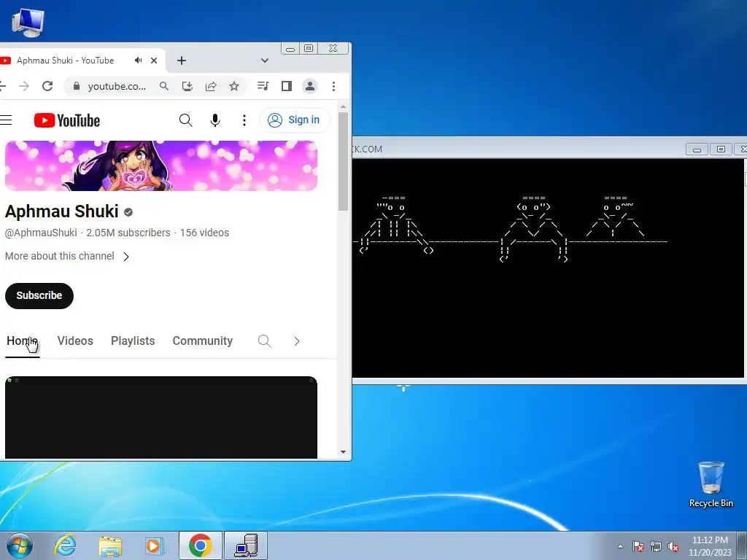This screenshot has width=747, height=560.
Task: Reload the page in Chrome
Action: coord(47,86)
